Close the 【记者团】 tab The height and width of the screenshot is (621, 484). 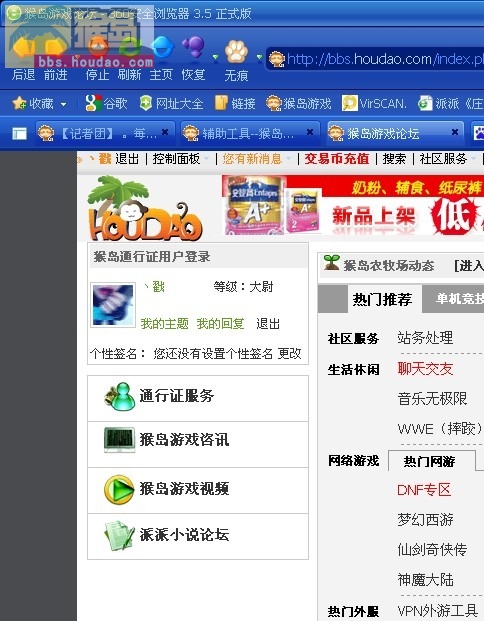coord(165,132)
